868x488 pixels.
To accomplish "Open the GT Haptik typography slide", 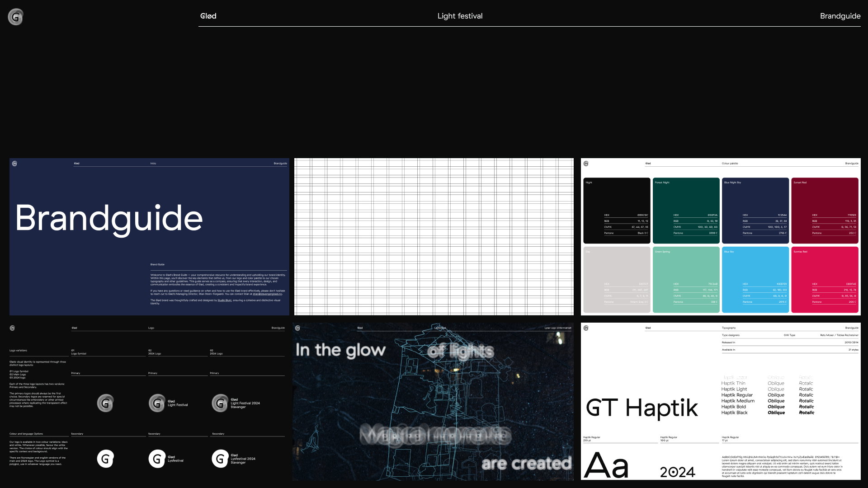I will click(x=721, y=401).
